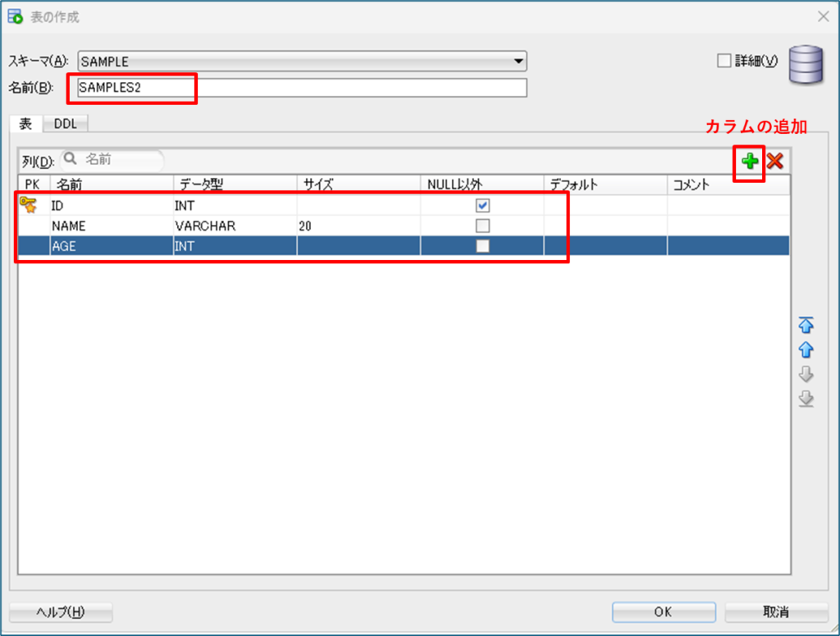
Task: Select the 表 tab
Action: (x=25, y=124)
